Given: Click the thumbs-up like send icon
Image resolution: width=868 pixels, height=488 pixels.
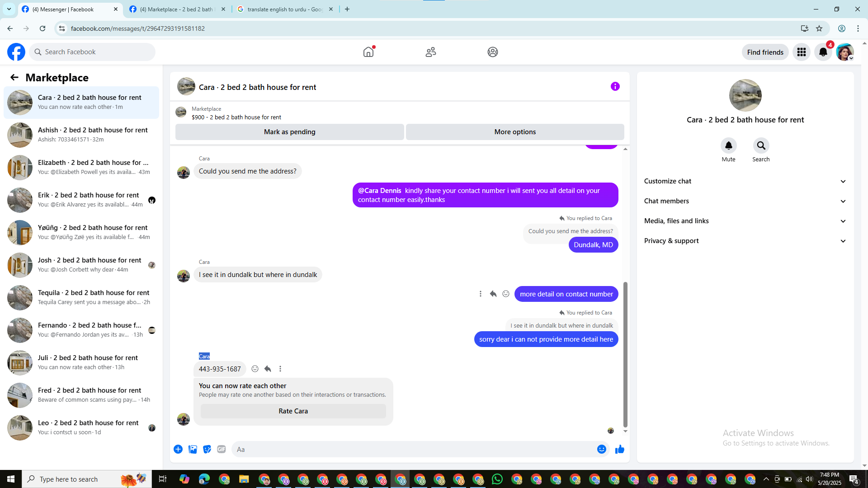Looking at the screenshot, I should tap(619, 449).
